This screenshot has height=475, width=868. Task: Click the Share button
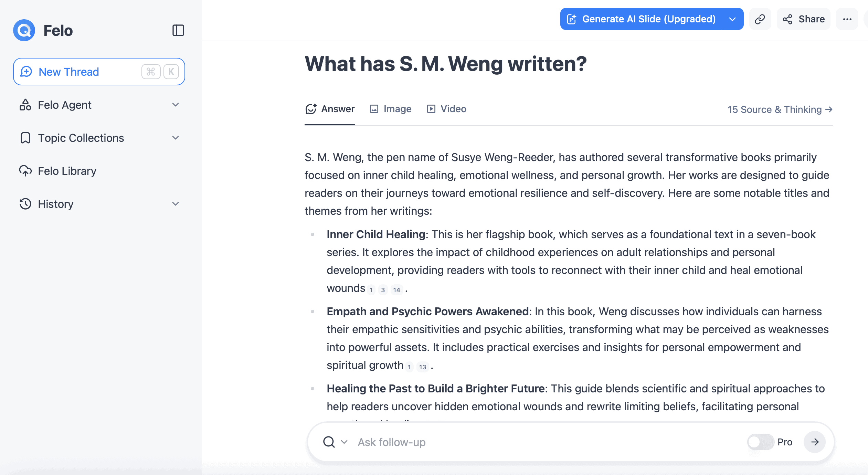click(x=804, y=19)
